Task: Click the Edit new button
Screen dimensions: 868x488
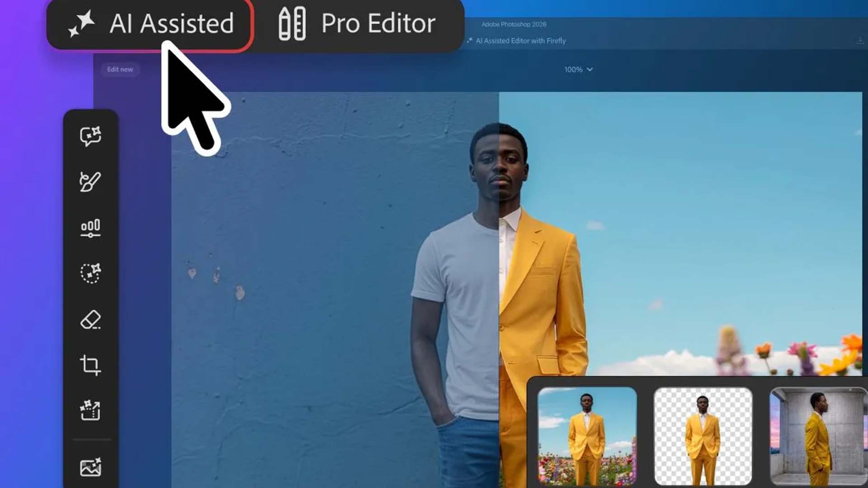Action: (120, 70)
